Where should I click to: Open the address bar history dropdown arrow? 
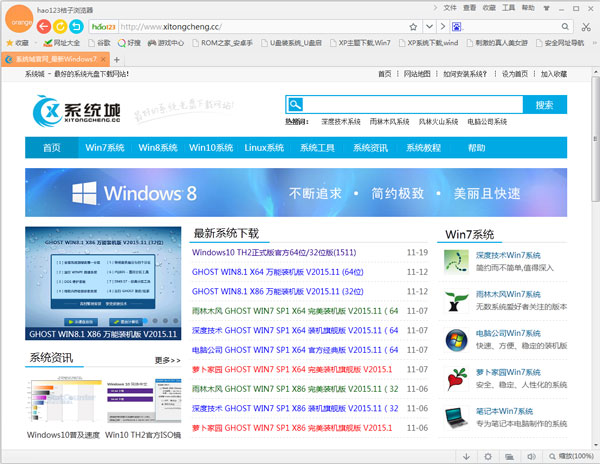(x=429, y=27)
